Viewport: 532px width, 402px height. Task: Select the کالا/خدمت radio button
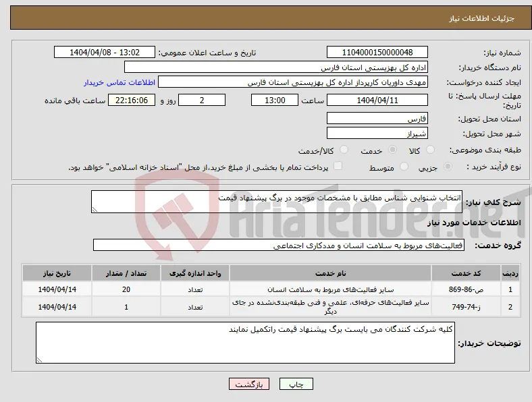[x=344, y=150]
